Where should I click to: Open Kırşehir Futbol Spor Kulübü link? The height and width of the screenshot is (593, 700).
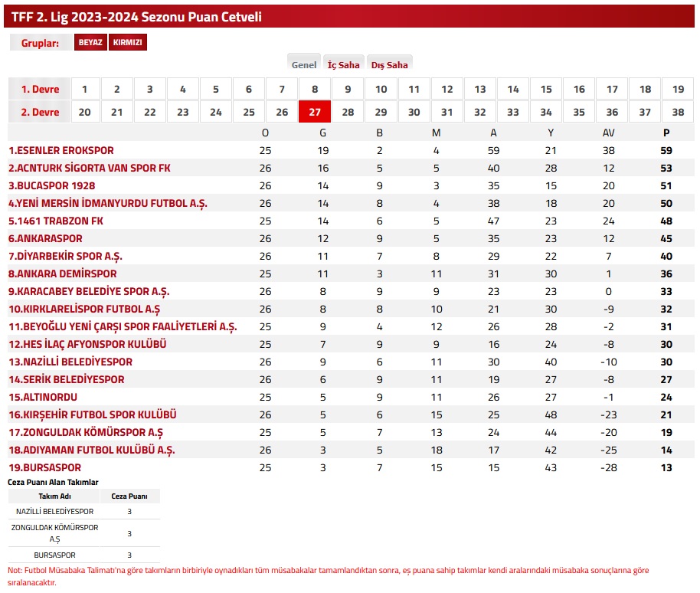coord(93,414)
